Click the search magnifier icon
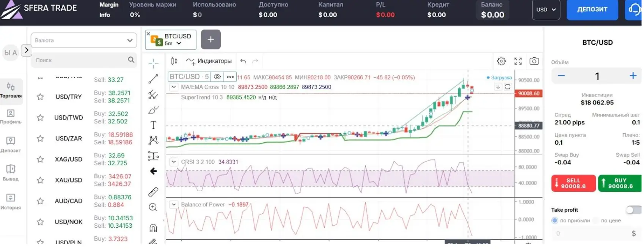Viewport: 644px width, 252px height. 131,60
